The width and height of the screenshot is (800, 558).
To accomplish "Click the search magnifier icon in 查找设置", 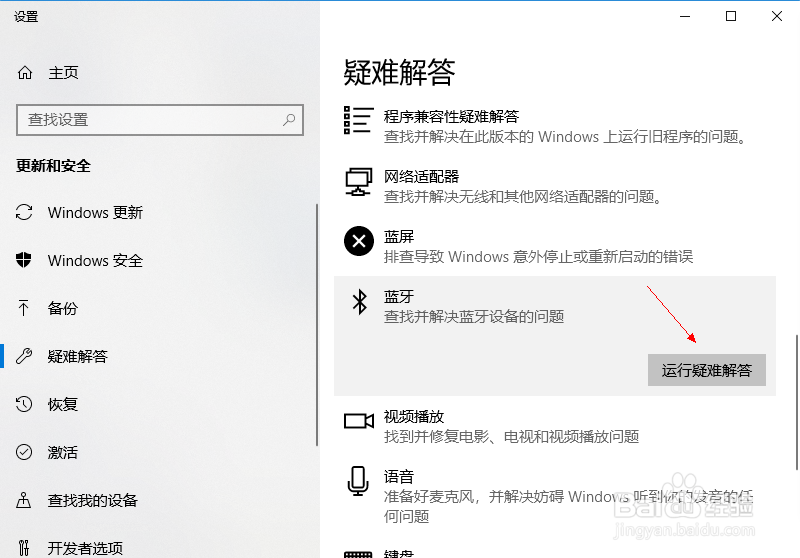I will pos(289,120).
